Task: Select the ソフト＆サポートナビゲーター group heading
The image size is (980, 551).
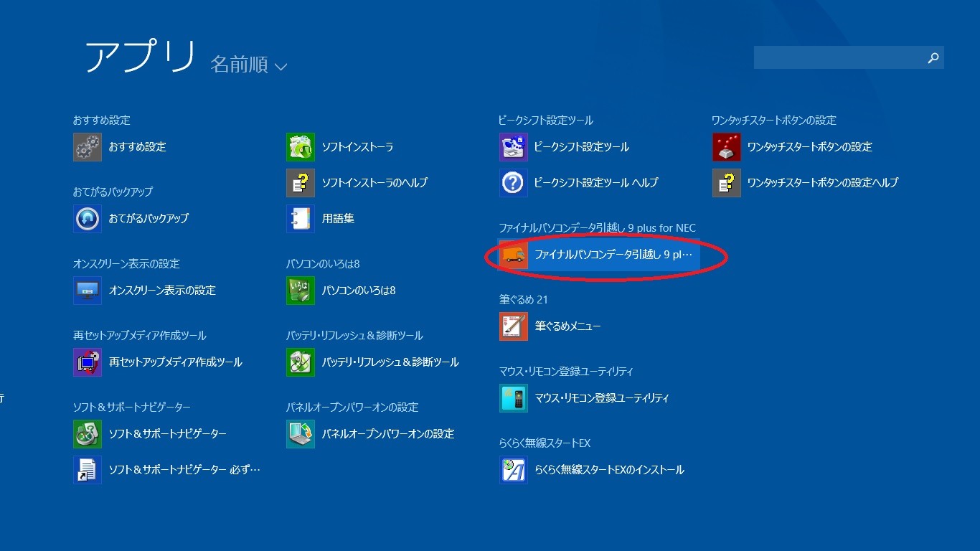Action: coord(132,408)
